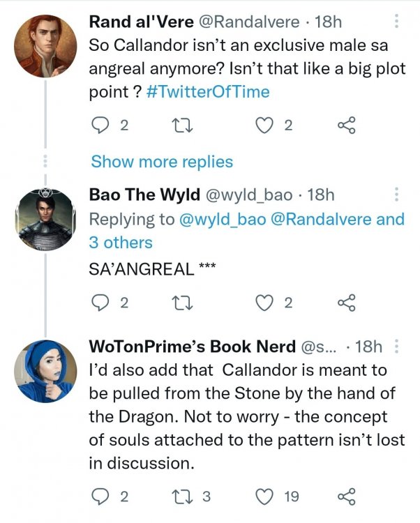The height and width of the screenshot is (523, 420).
Task: Open more options on WoTonPrime's Book Nerd tweet
Action: coord(397,347)
